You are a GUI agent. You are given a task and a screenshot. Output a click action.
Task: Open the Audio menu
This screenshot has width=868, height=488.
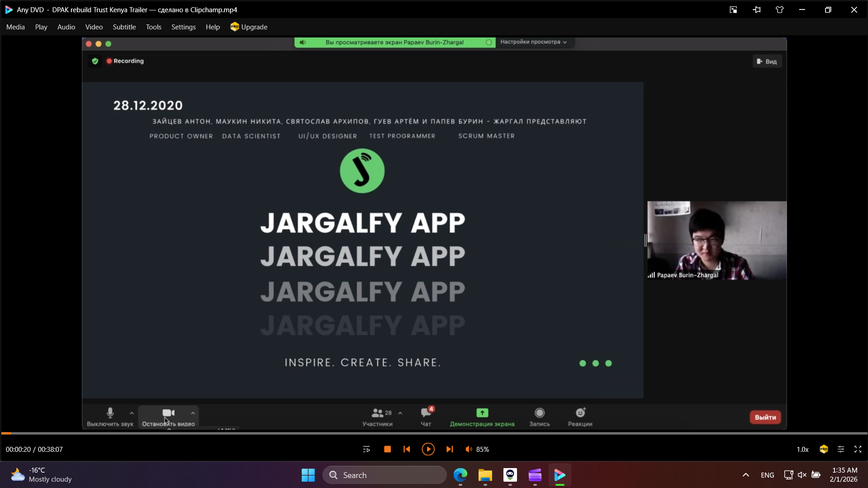(66, 27)
